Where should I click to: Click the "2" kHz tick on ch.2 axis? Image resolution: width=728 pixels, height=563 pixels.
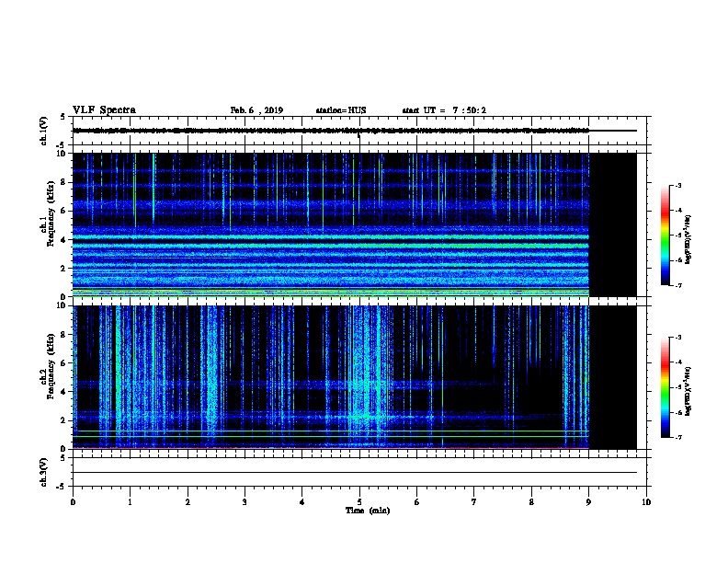pos(64,420)
